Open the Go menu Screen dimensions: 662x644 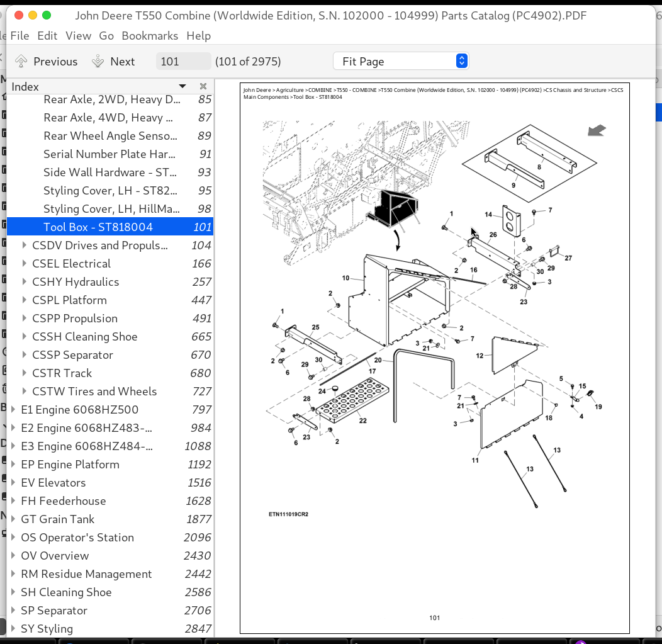click(x=106, y=36)
